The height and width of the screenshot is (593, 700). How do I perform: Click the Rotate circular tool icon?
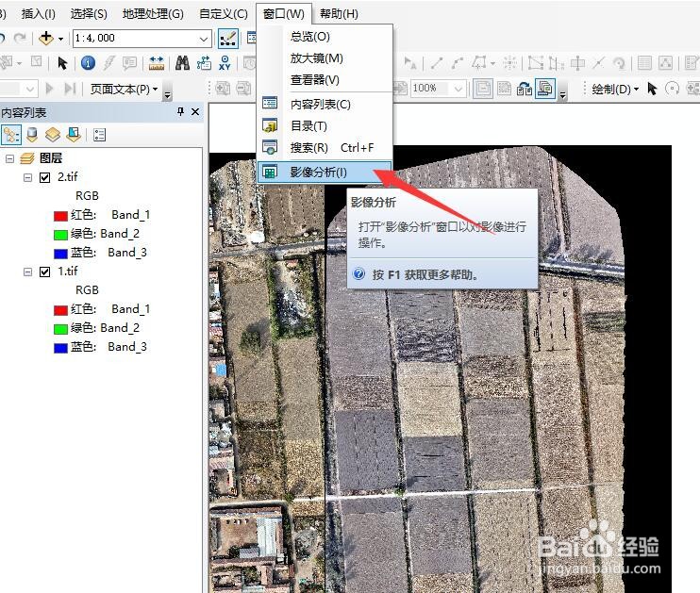[x=672, y=89]
